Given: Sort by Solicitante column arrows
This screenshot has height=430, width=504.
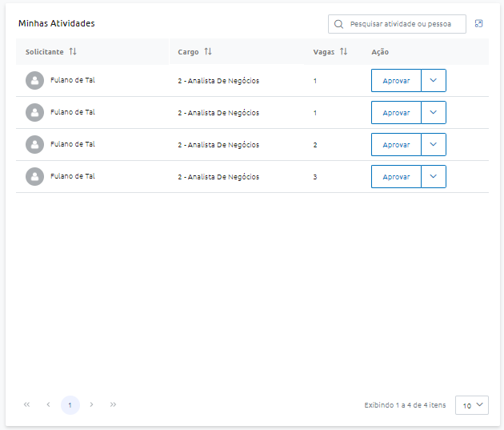Looking at the screenshot, I should click(x=73, y=52).
